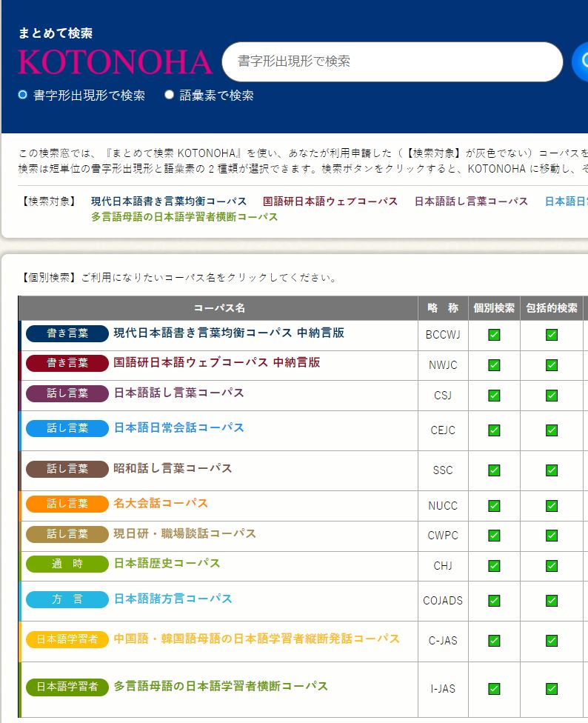The width and height of the screenshot is (588, 723).
Task: Click the 略称 column header
Action: pos(443,308)
